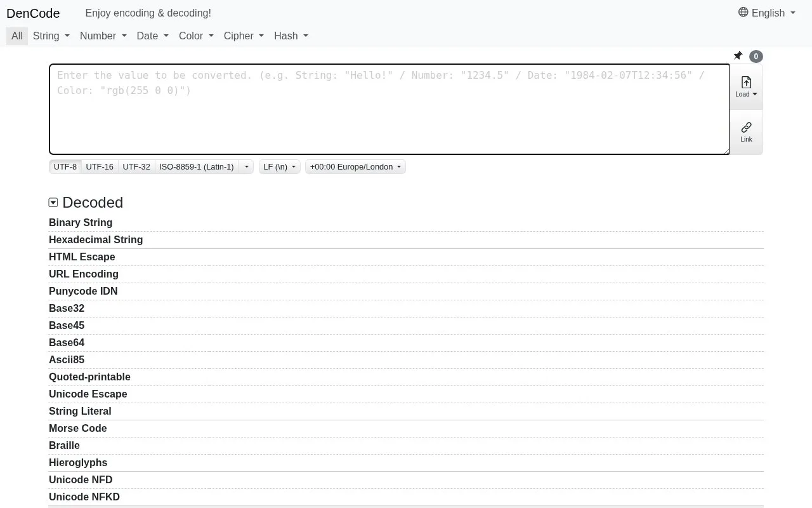Select UTF-8 encoding
Image resolution: width=812 pixels, height=508 pixels.
click(65, 167)
